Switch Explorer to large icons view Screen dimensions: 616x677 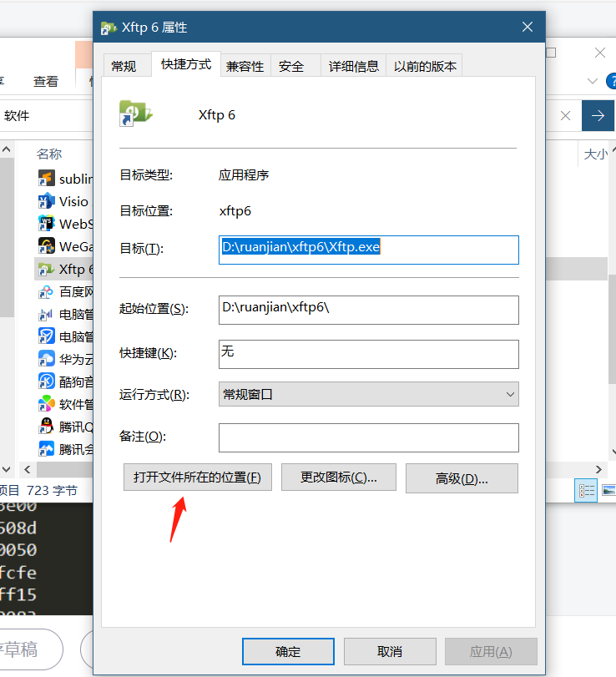point(608,491)
